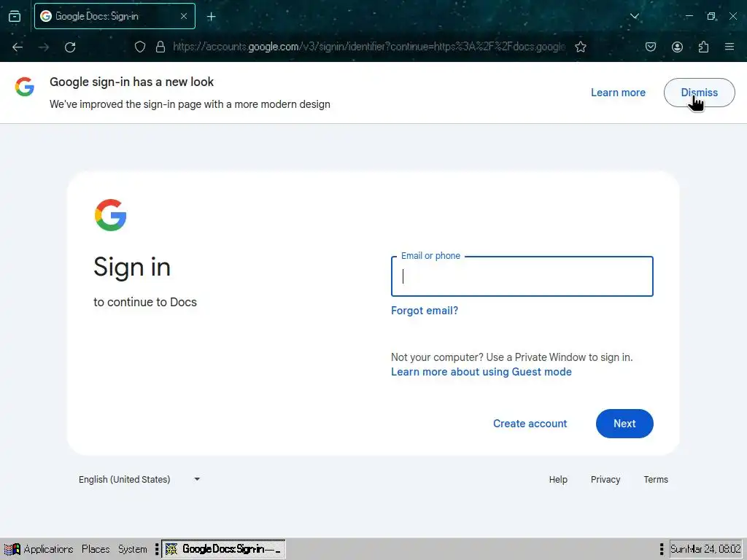747x560 pixels.
Task: Open Learn more about using Guest mode
Action: click(481, 372)
